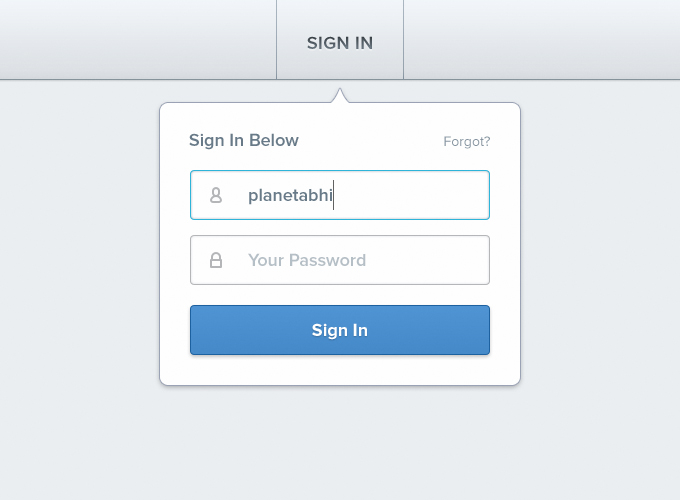Screen dimensions: 680x500
Task: Focus the Your Password input field
Action: point(340,260)
